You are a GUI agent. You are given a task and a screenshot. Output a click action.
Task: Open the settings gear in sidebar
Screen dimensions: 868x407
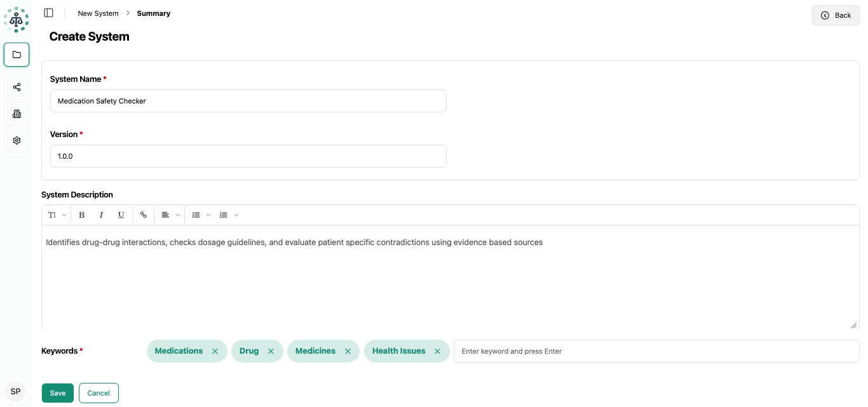point(17,140)
